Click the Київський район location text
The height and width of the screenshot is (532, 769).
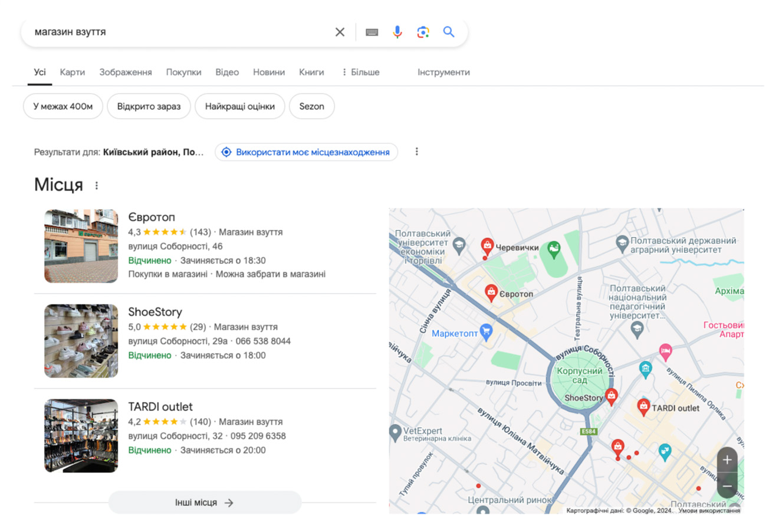click(153, 152)
